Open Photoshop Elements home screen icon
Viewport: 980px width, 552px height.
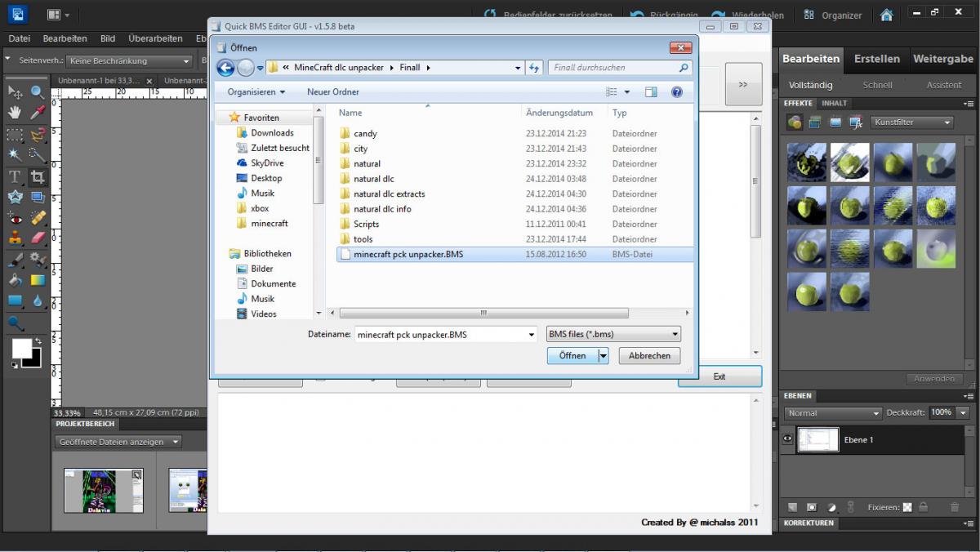887,15
